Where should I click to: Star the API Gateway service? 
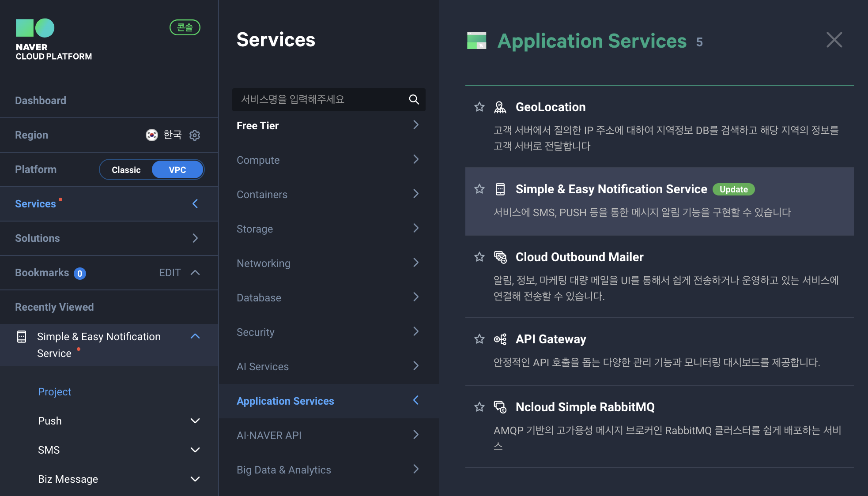coord(479,339)
